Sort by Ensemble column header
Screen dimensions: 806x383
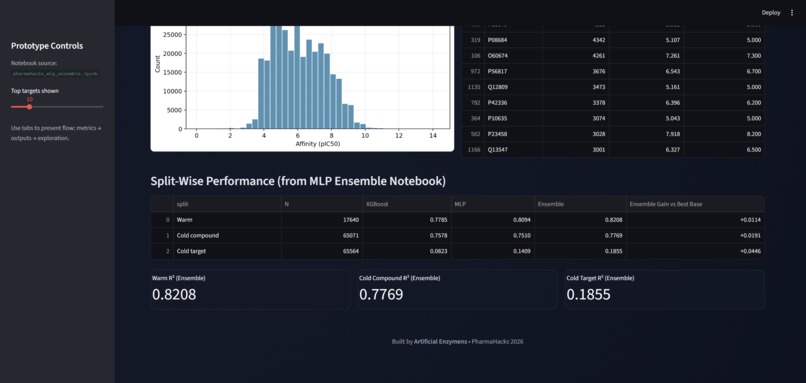[x=580, y=204]
